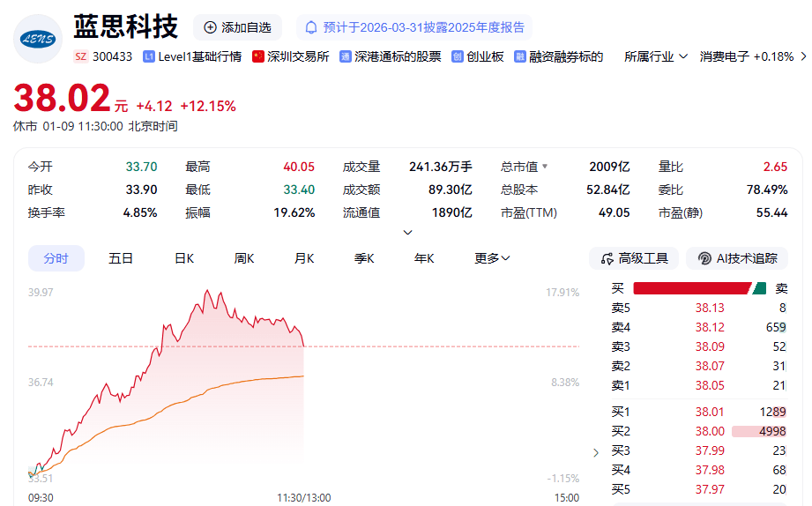Viewport: 812px width, 506px height.
Task: Collapse the order book with the side arrow
Action: point(595,452)
